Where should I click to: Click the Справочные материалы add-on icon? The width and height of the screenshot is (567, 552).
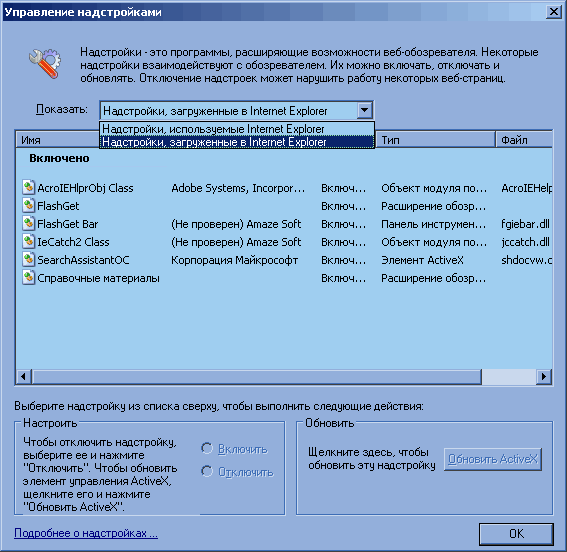click(29, 278)
